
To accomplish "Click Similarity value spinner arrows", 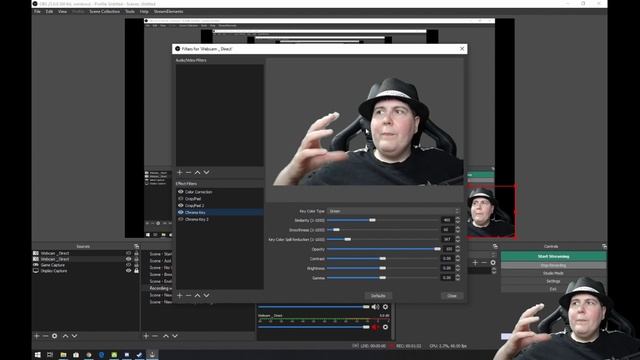I will coord(458,220).
